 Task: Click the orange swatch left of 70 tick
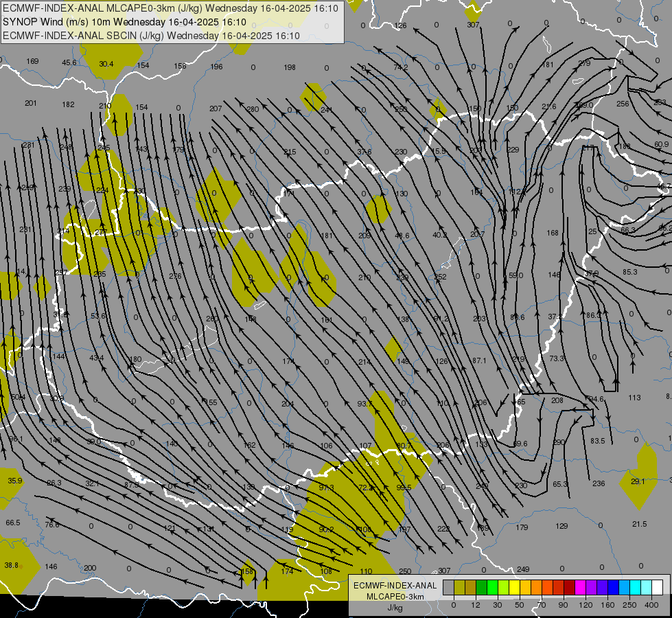537,587
